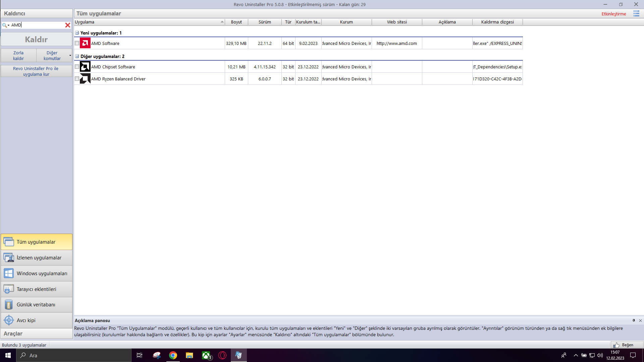Clear the search with the red X

(x=67, y=25)
